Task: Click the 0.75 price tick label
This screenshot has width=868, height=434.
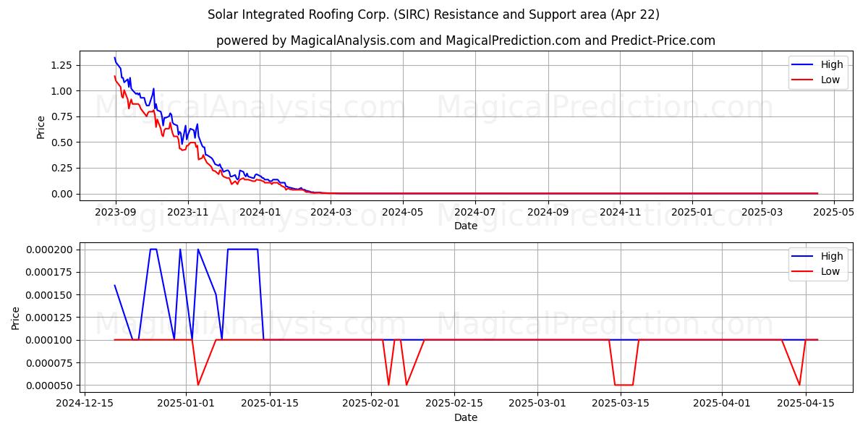Action: 61,116
